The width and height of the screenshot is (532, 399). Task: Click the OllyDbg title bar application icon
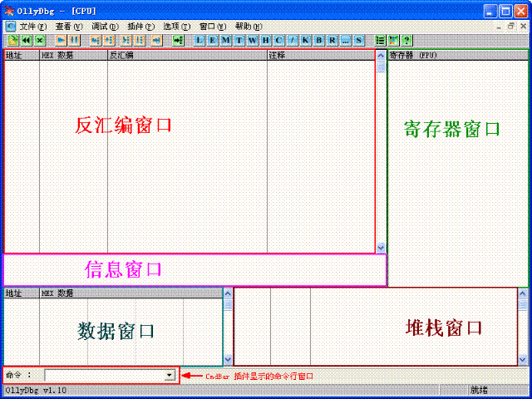coord(11,11)
